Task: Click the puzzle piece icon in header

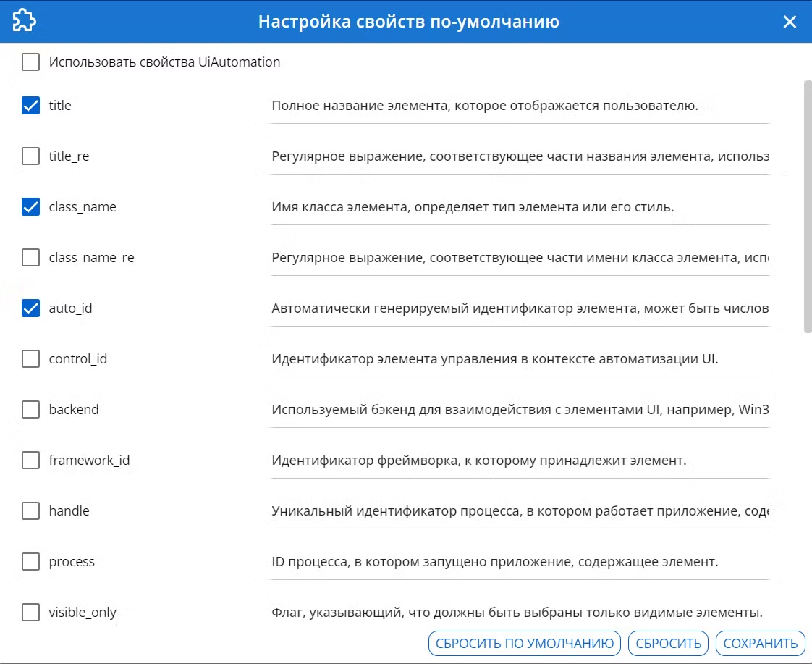Action: (24, 21)
